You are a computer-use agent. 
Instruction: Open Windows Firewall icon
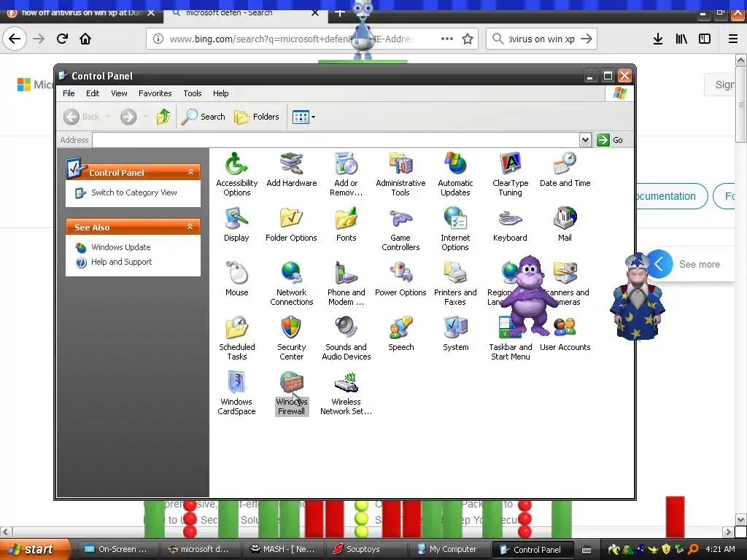pyautogui.click(x=291, y=393)
